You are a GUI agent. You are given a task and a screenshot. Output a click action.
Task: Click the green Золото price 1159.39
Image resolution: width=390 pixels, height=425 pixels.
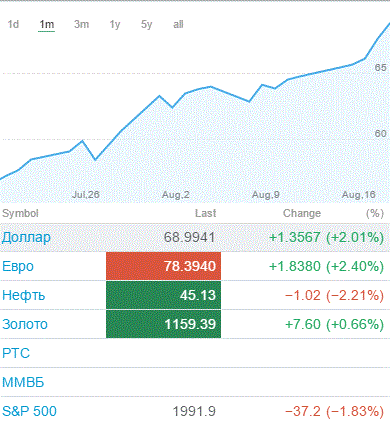(163, 324)
